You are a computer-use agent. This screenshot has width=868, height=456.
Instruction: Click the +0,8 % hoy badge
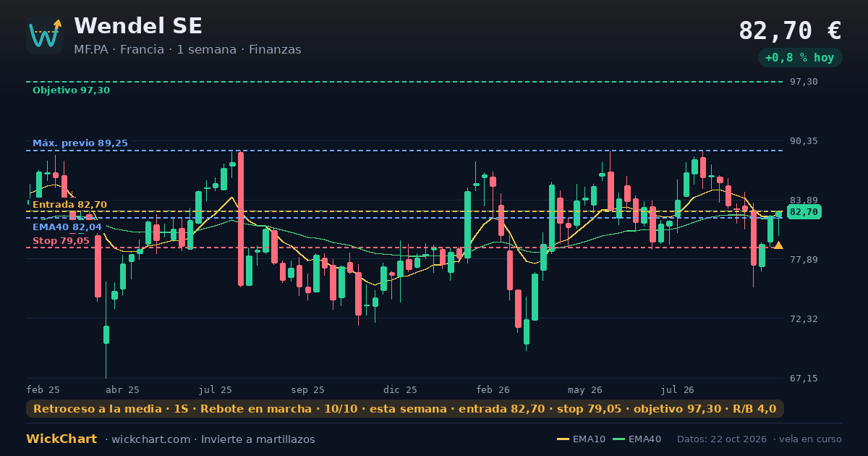[x=800, y=57]
